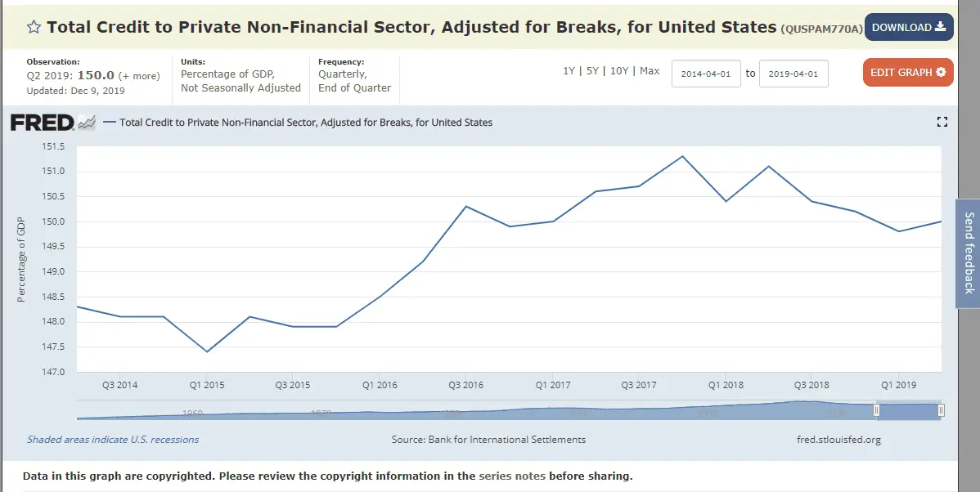Open fullscreen view of the graph
Viewport: 980px width, 492px height.
942,122
